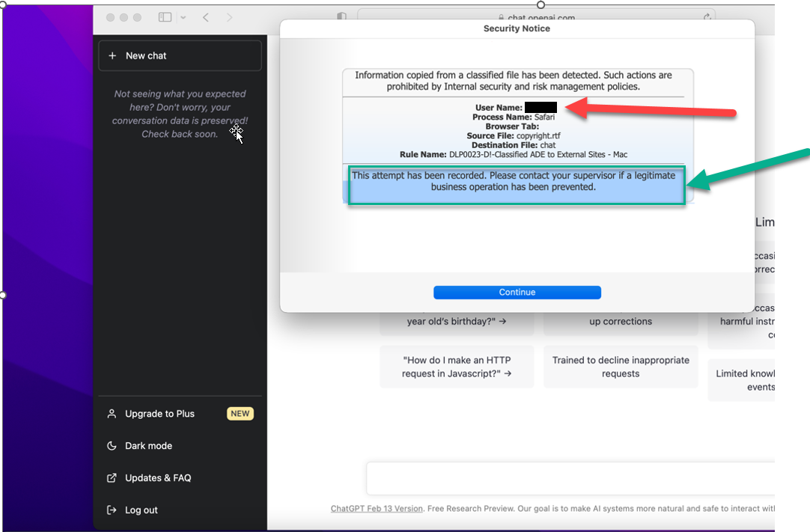This screenshot has width=810, height=532.
Task: Expand the sidebar options dropdown chevron
Action: coord(183,17)
